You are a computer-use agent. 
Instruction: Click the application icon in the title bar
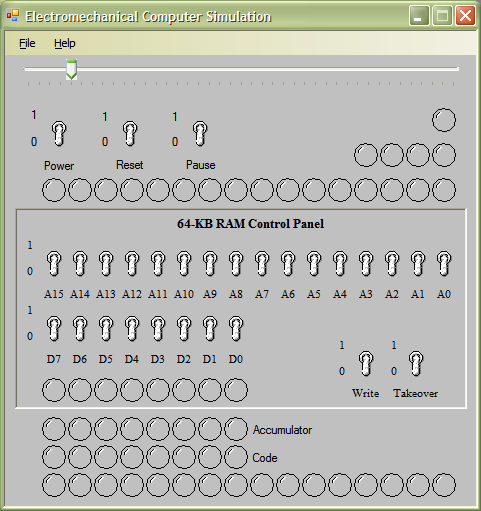tap(13, 16)
